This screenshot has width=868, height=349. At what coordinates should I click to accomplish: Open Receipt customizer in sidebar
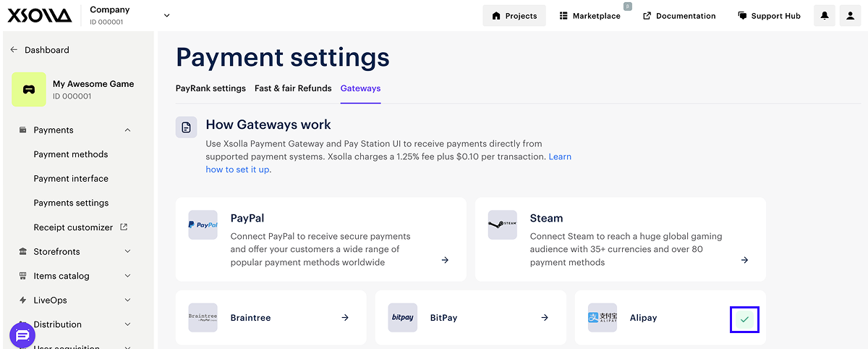pyautogui.click(x=73, y=227)
